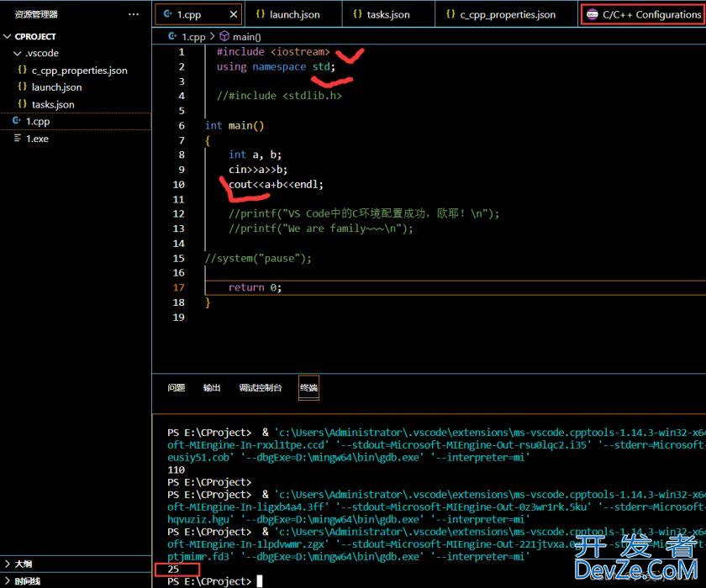This screenshot has width=706, height=588.
Task: Click line number 10 in the gutter
Action: point(179,185)
